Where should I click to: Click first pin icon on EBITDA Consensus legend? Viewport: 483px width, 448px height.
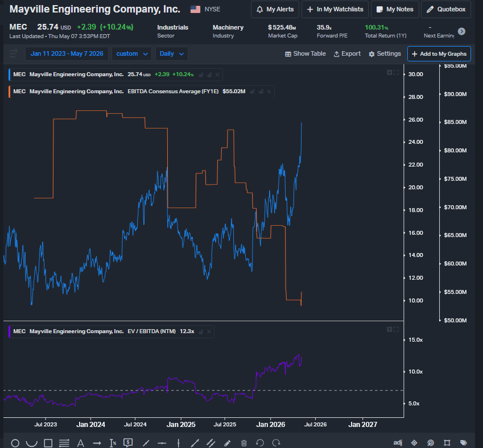click(252, 92)
